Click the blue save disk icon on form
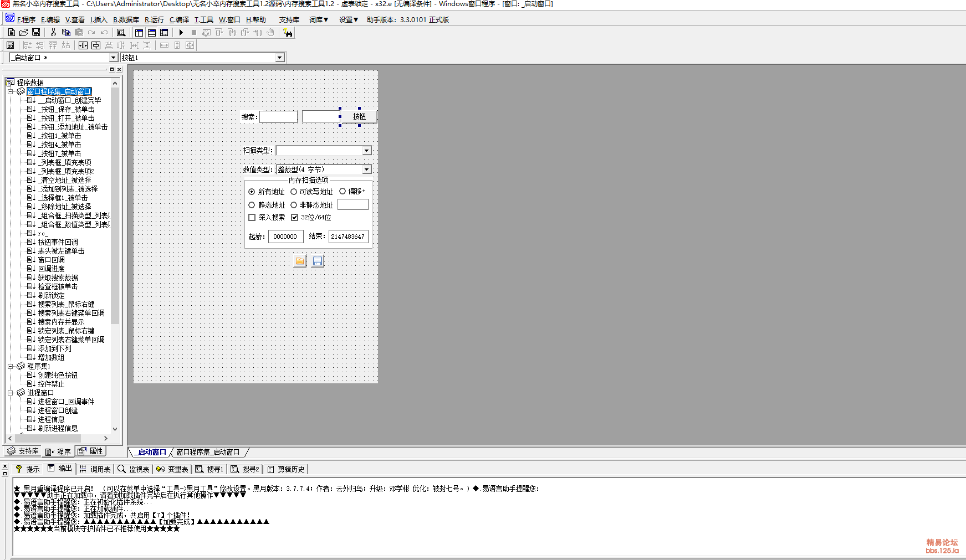The image size is (966, 560). pyautogui.click(x=318, y=261)
